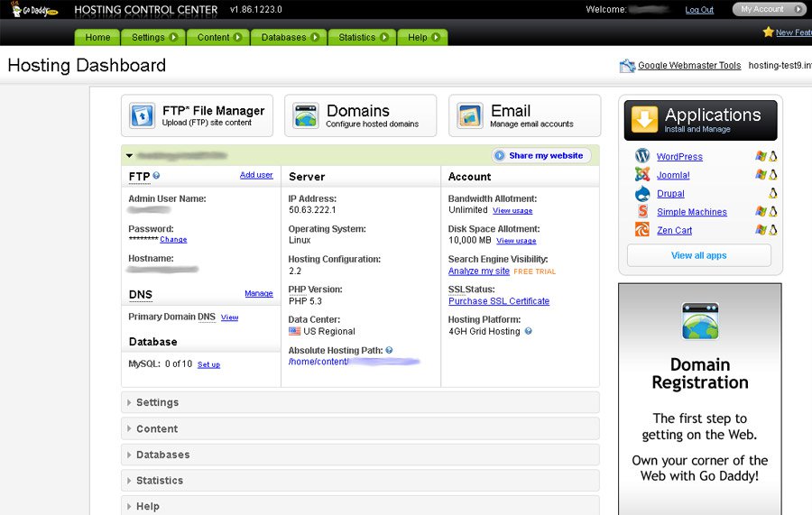Open the FTP File Manager icon

[142, 115]
